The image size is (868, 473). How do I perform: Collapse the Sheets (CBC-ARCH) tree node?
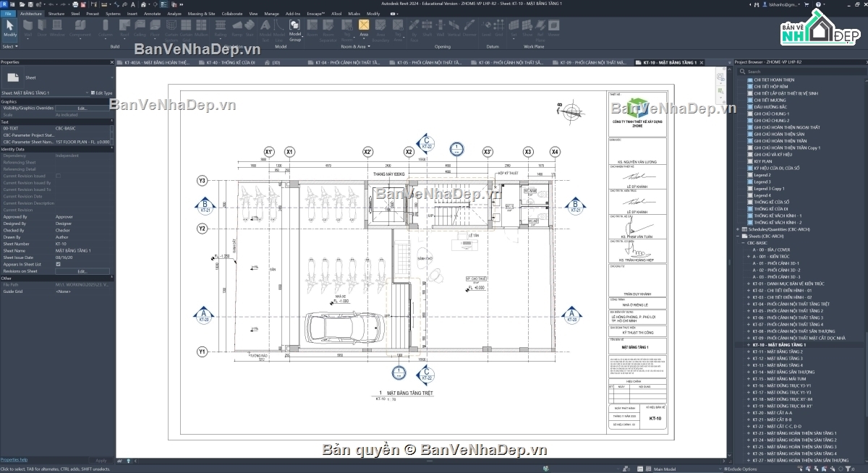coord(739,236)
